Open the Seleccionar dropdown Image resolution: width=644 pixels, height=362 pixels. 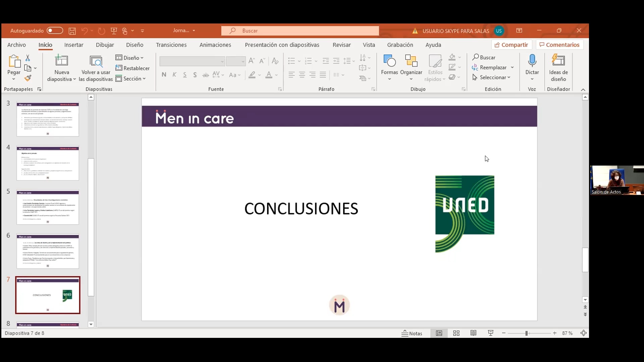tap(491, 77)
